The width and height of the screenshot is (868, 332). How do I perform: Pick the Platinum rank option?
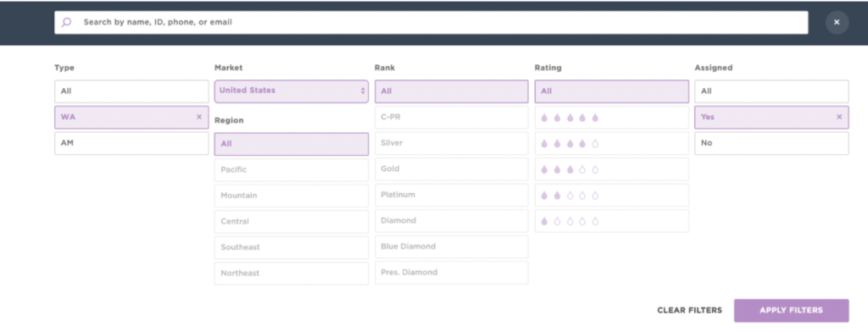(451, 195)
